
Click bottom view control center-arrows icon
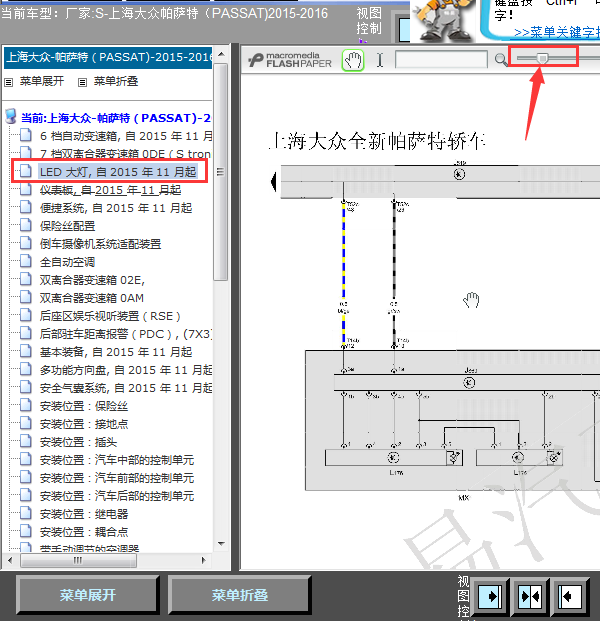click(x=530, y=596)
